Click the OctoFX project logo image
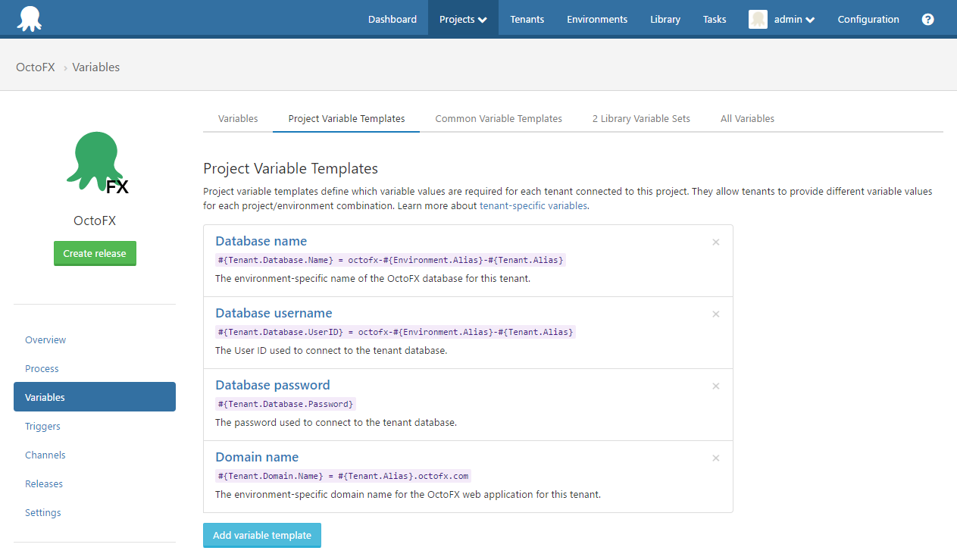This screenshot has height=560, width=957. pos(95,163)
